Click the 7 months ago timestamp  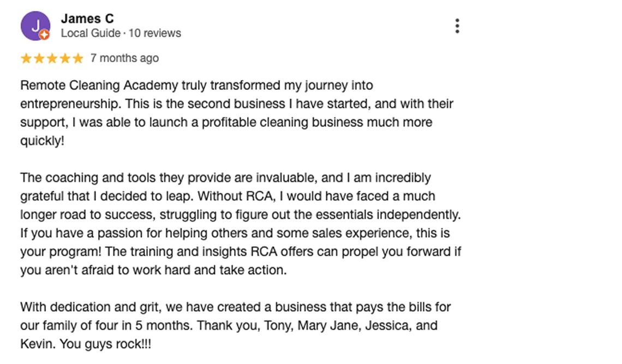click(124, 58)
